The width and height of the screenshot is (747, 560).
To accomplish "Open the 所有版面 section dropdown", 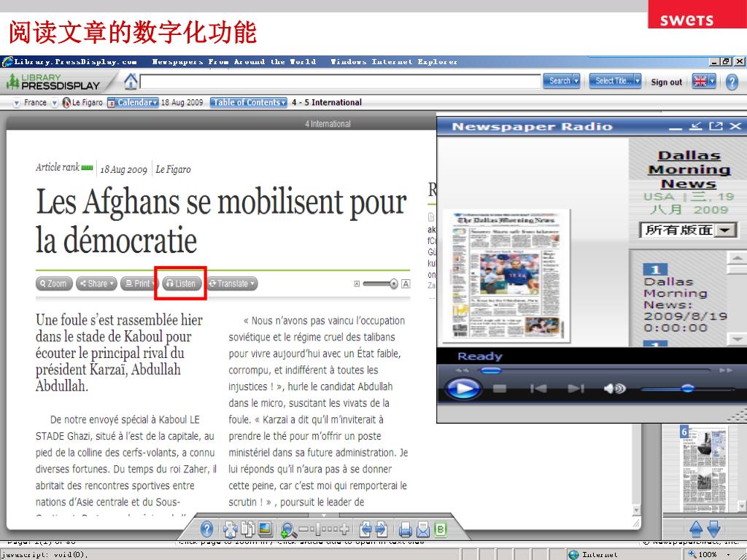I will pos(688,230).
